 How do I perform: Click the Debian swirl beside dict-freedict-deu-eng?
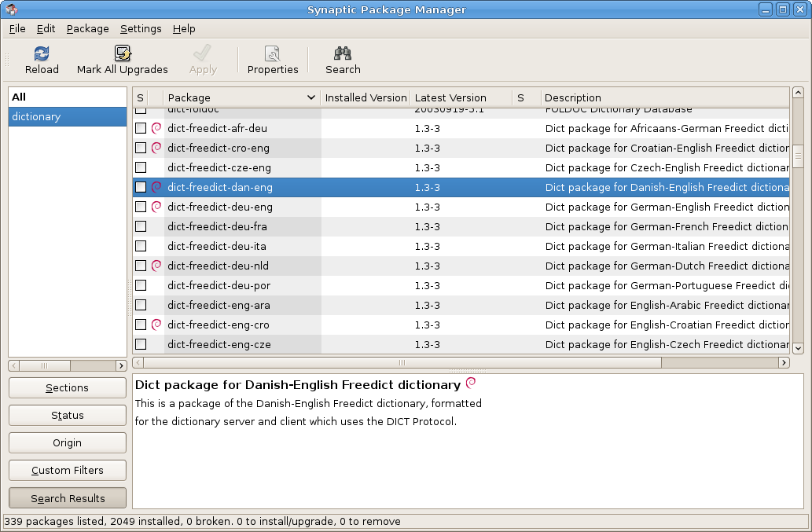[156, 207]
